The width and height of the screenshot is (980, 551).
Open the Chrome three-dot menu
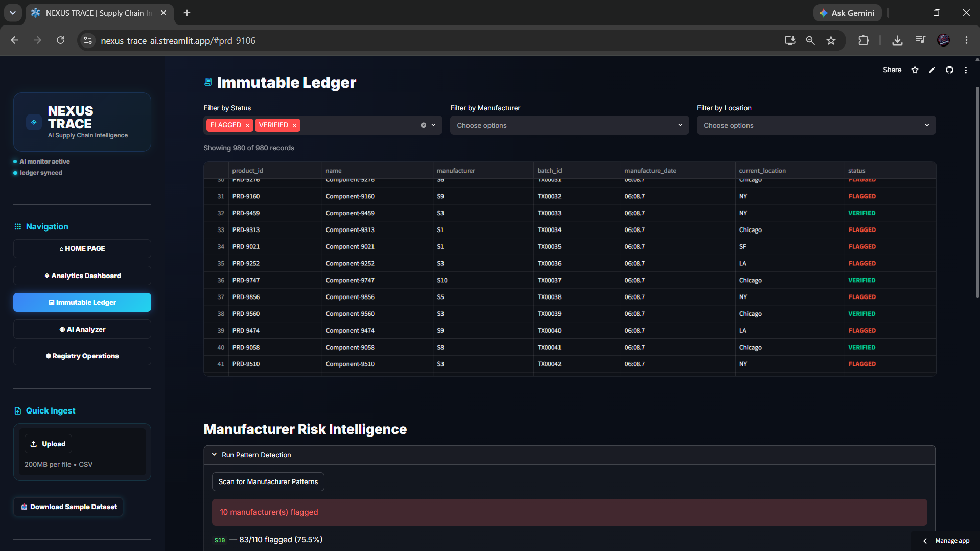point(966,40)
